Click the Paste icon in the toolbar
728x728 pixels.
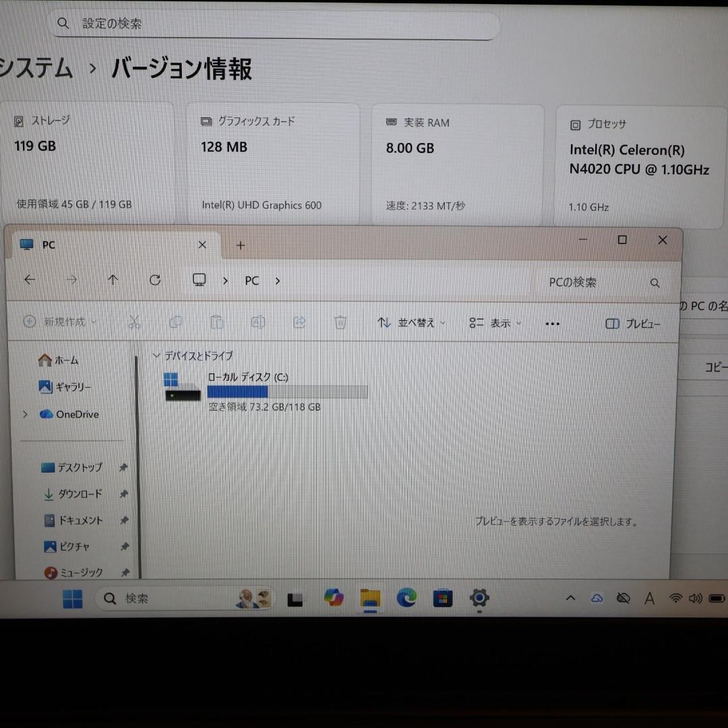click(217, 323)
